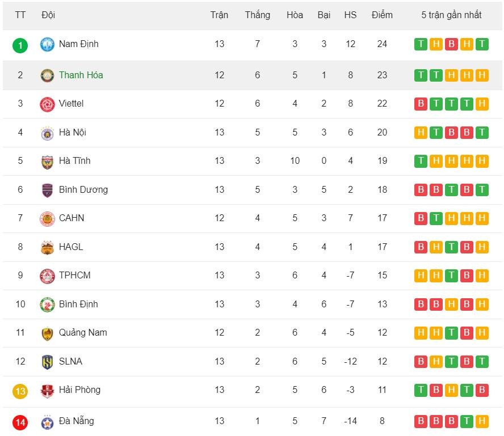504x436 pixels.
Task: Click the HS column header
Action: point(350,15)
